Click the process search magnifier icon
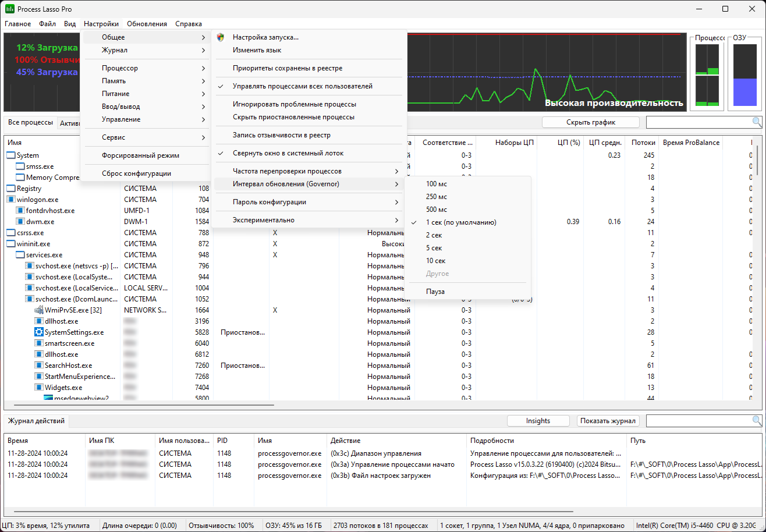The height and width of the screenshot is (532, 766). [x=757, y=122]
